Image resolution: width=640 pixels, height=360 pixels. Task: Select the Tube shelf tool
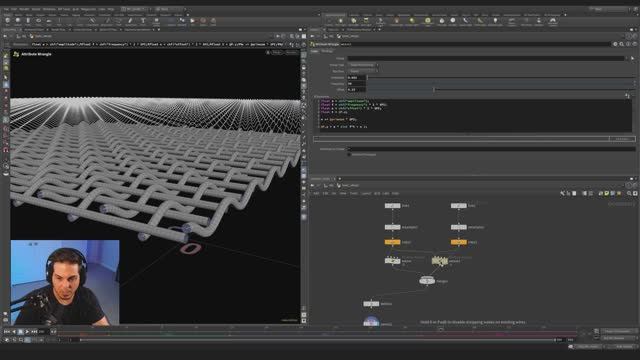pyautogui.click(x=28, y=21)
